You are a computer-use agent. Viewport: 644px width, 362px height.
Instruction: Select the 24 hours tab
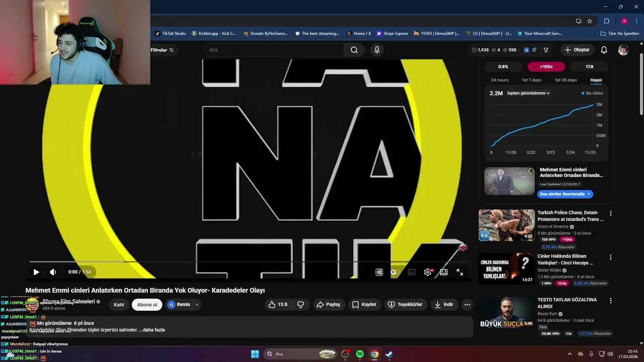tap(500, 80)
